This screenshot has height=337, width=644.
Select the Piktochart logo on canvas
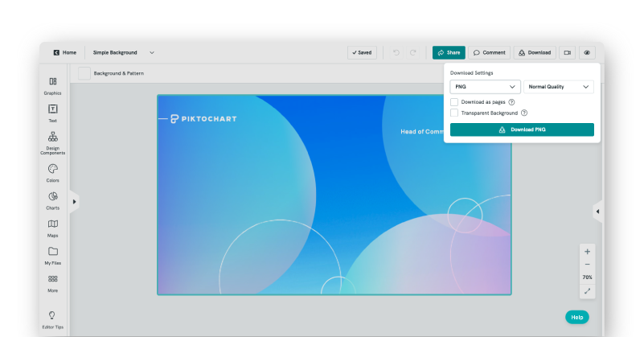click(x=203, y=119)
